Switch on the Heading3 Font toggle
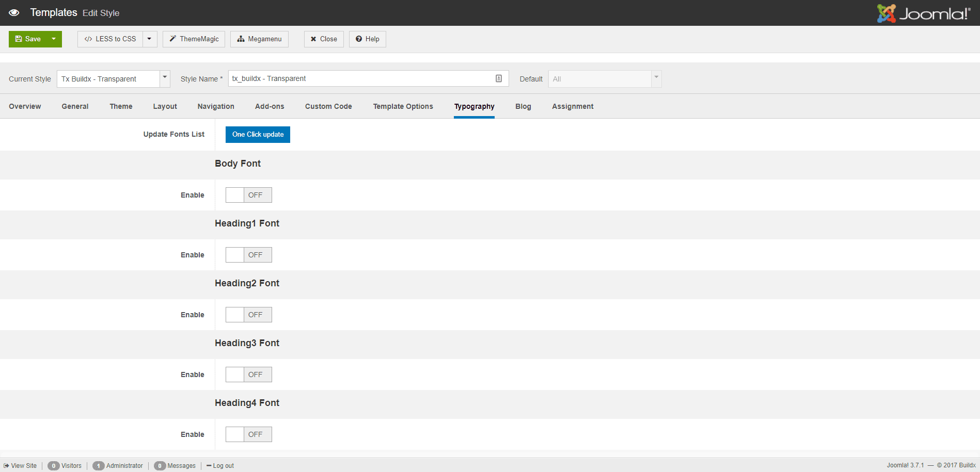Screen dimensions: 980x472 [248, 375]
